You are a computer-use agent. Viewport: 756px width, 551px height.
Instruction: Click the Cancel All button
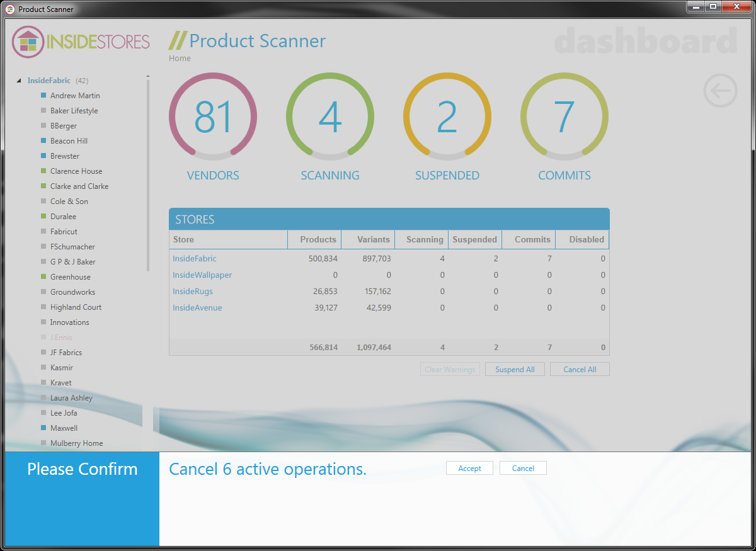tap(580, 370)
